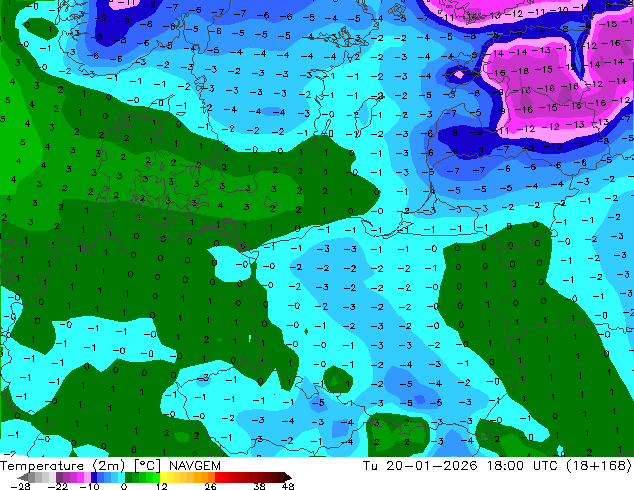Pick the light pink legend swatch left of dark blue
Screen dimensions: 634x490
pos(87,477)
